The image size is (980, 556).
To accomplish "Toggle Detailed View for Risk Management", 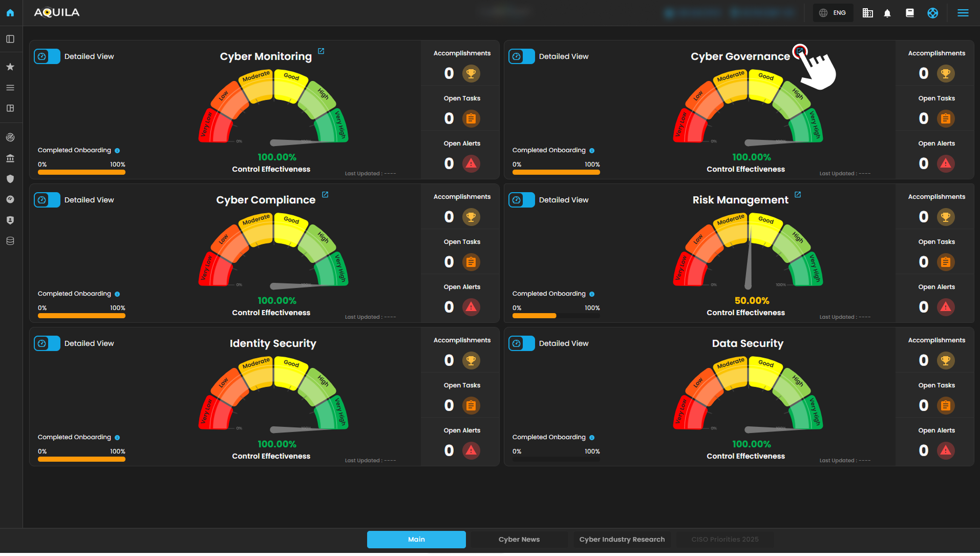I will pyautogui.click(x=521, y=200).
